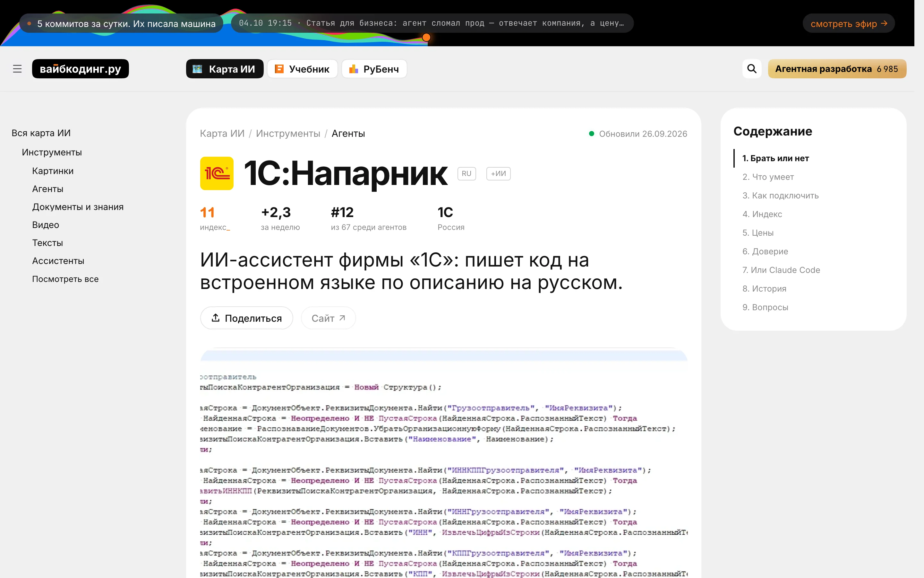Click the ИИ-ассистент фирмы «1С» headline
924x578 pixels.
pyautogui.click(x=411, y=271)
